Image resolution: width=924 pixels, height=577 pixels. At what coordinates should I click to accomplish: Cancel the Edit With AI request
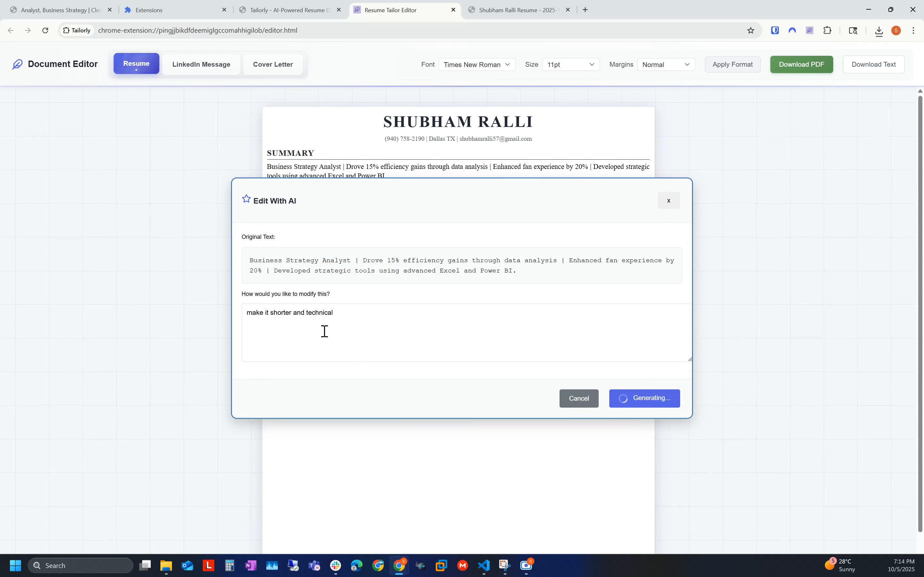pyautogui.click(x=579, y=398)
